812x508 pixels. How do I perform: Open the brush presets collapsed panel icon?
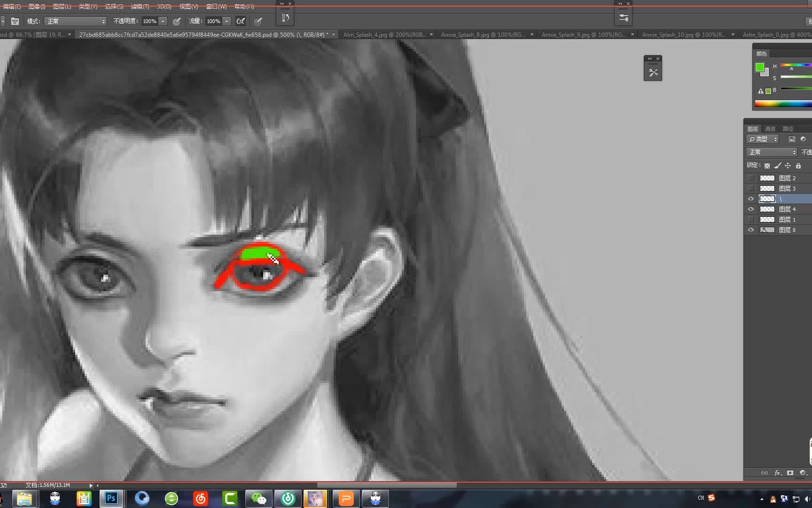624,18
